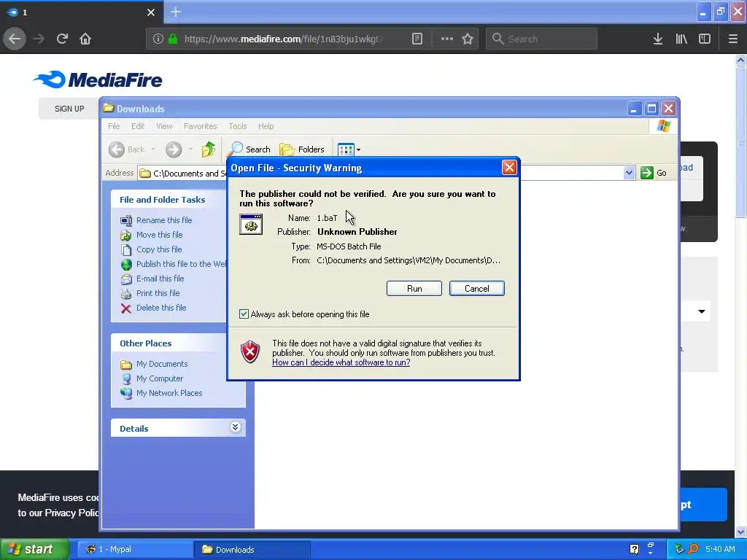Click Delete this file task
Image resolution: width=747 pixels, height=560 pixels.
tap(161, 308)
